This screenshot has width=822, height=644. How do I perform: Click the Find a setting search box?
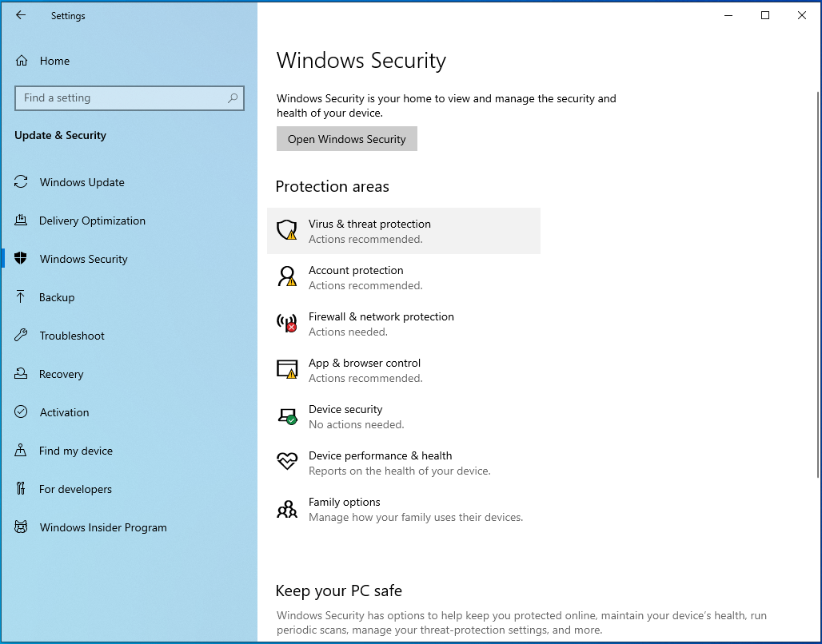pyautogui.click(x=120, y=98)
